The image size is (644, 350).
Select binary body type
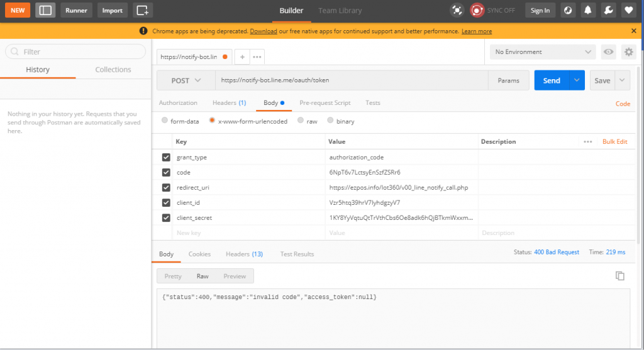pyautogui.click(x=330, y=121)
